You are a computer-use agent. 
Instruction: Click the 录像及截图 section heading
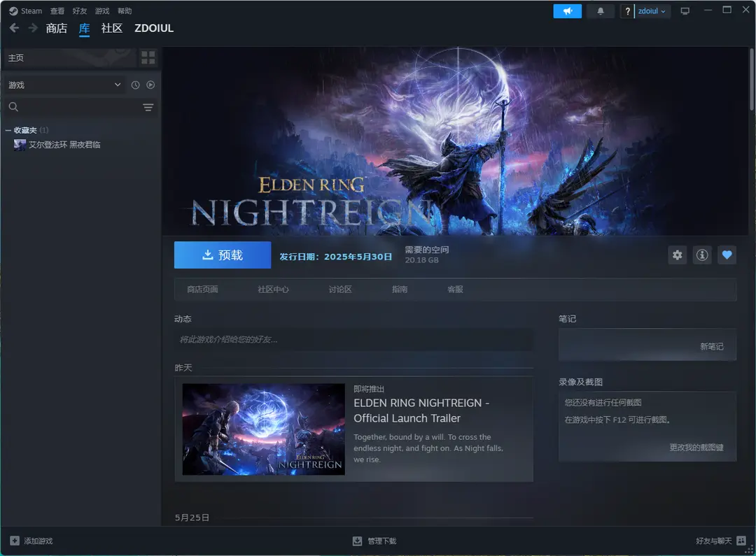580,382
